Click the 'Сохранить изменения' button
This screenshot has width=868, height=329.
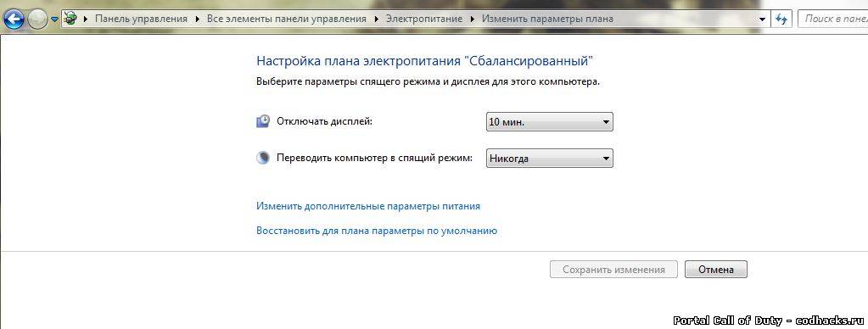coord(613,270)
